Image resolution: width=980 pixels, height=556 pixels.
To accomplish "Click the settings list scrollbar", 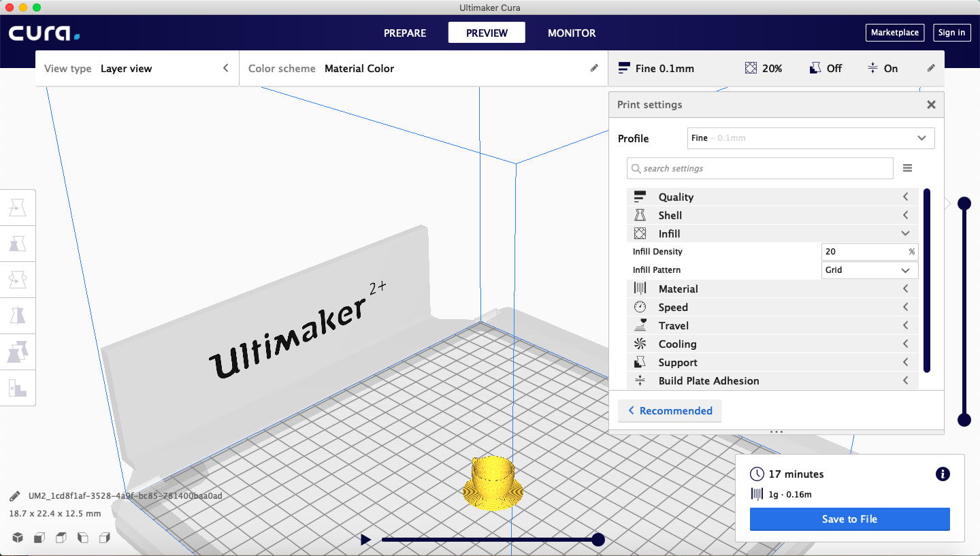I will click(x=927, y=280).
